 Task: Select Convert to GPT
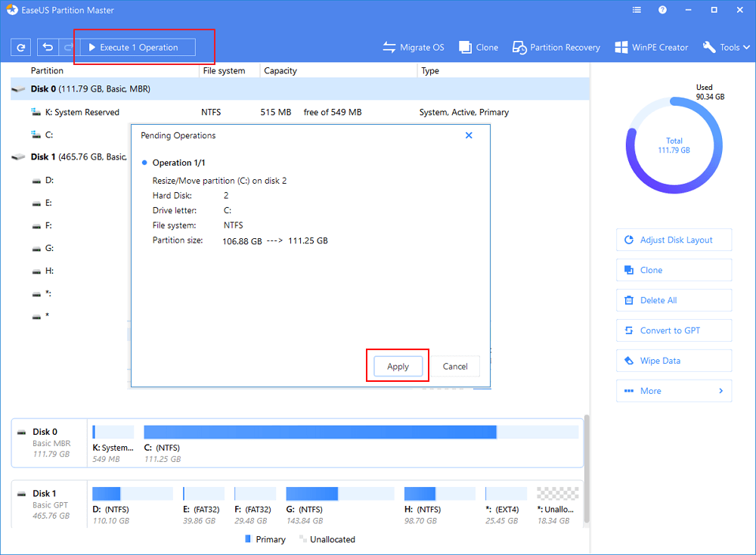(x=674, y=330)
